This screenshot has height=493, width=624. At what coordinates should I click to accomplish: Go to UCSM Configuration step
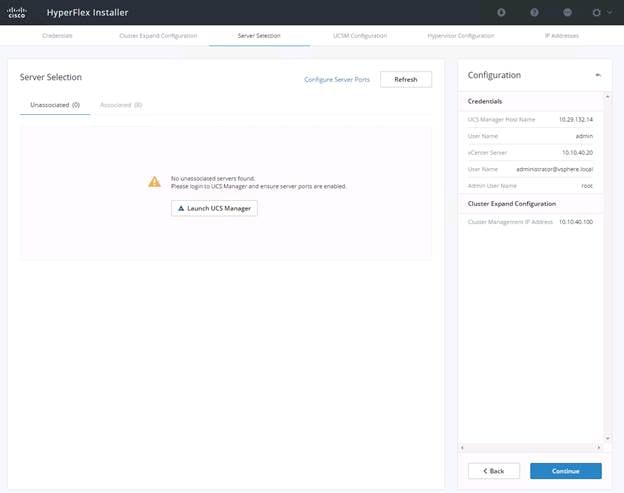pyautogui.click(x=360, y=36)
